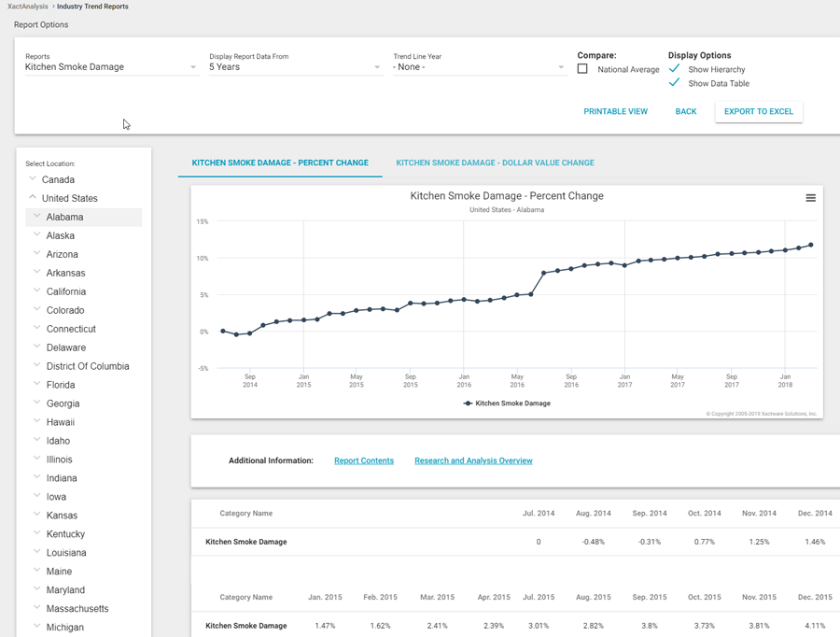Screen dimensions: 840x637
Task: Enable the National Average checkbox
Action: click(582, 69)
